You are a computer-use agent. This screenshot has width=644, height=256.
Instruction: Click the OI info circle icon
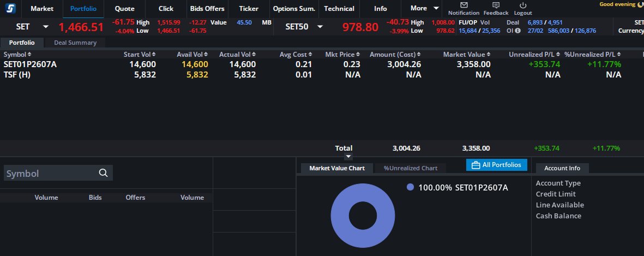pos(517,31)
